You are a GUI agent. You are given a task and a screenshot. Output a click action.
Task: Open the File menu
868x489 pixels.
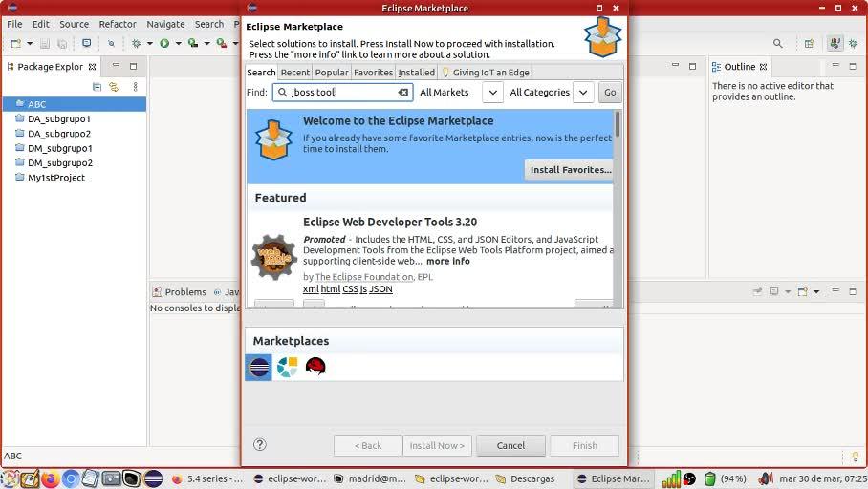[x=14, y=24]
